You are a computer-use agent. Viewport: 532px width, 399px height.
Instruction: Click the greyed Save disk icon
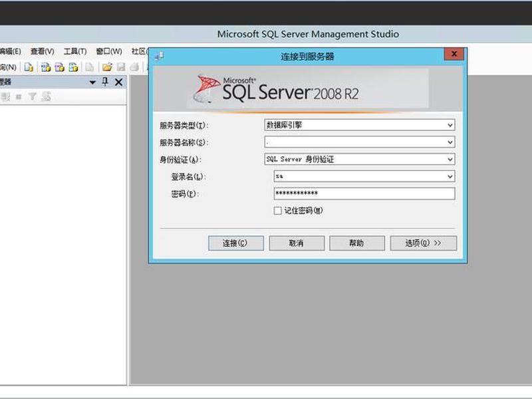coord(121,67)
